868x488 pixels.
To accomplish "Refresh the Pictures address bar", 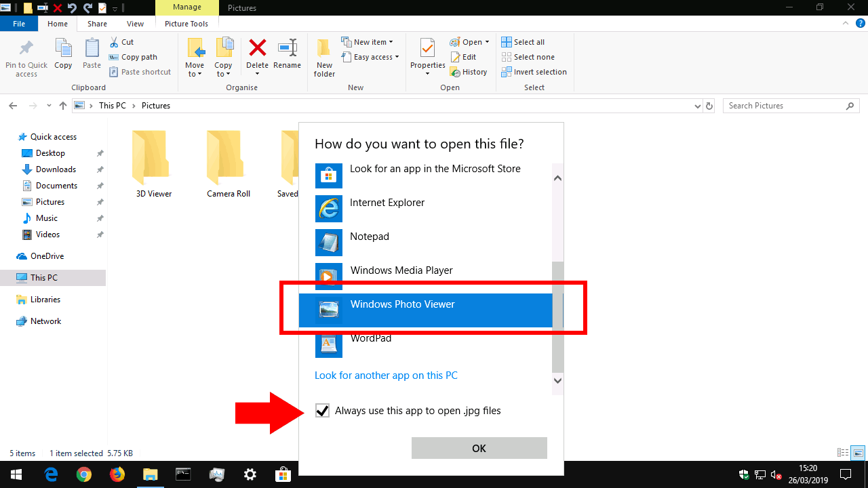I will (709, 106).
